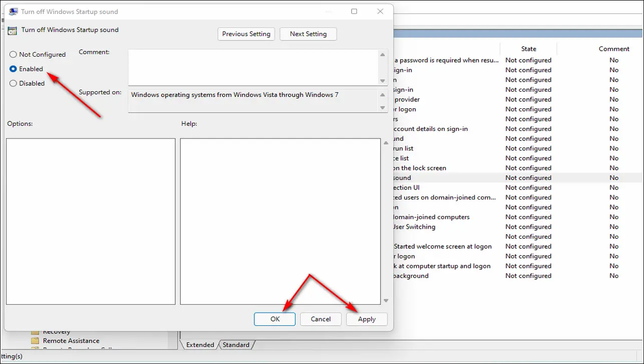Click the Supported on scroll down arrow
The image size is (644, 364).
pos(383,108)
